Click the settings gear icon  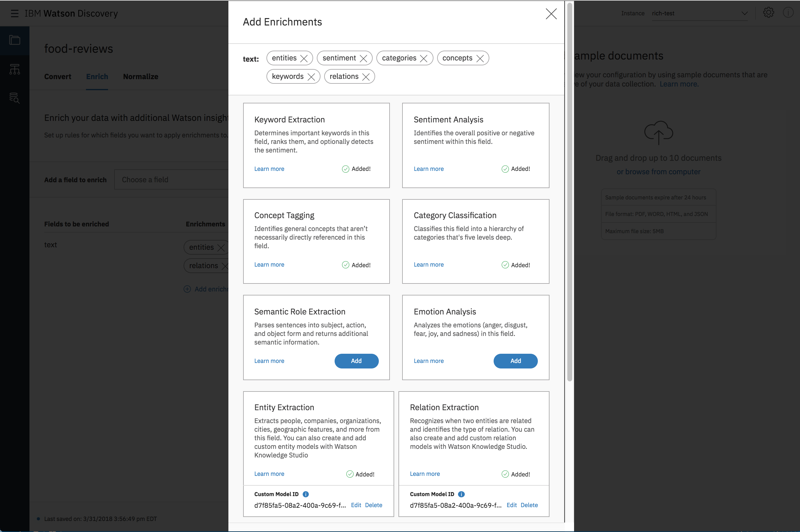click(x=768, y=13)
